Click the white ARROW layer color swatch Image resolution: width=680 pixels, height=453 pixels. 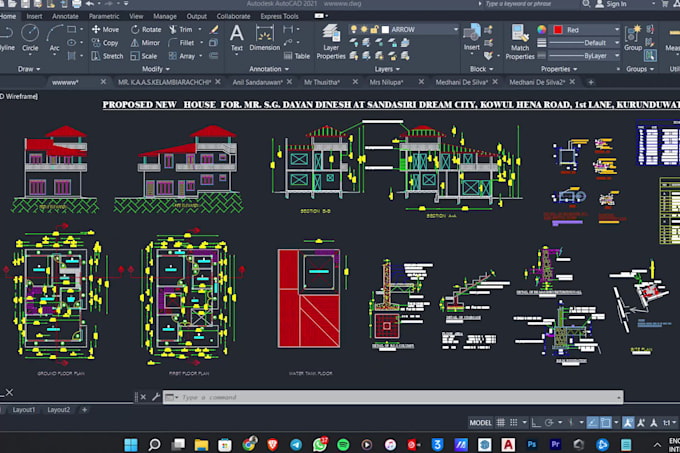click(385, 29)
